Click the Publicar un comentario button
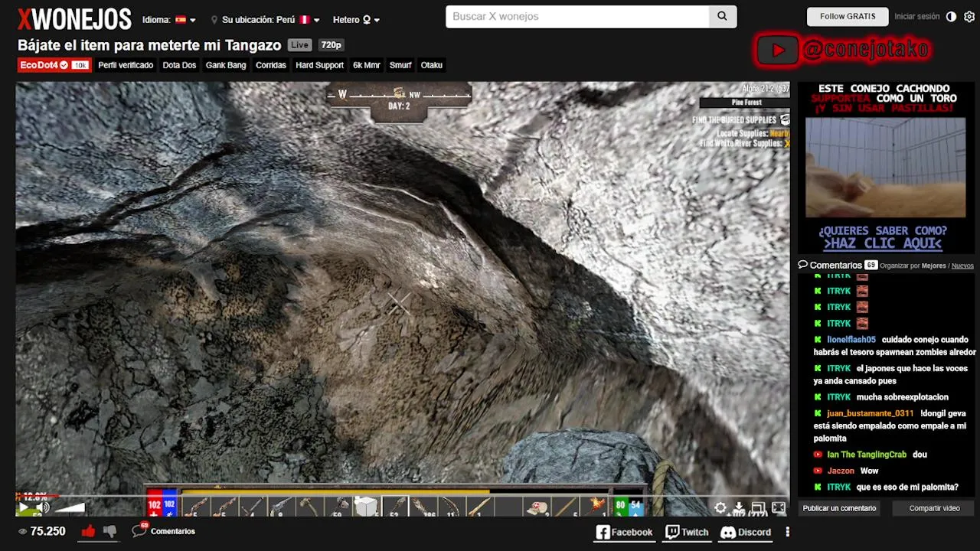This screenshot has height=551, width=980. (x=839, y=508)
